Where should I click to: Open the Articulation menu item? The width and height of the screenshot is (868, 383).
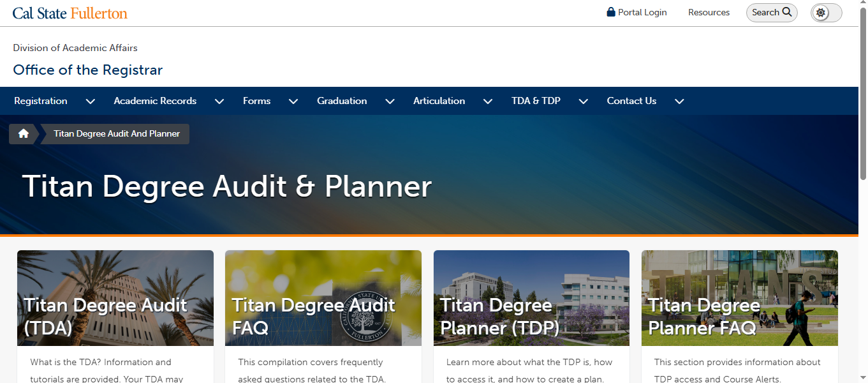pyautogui.click(x=439, y=101)
